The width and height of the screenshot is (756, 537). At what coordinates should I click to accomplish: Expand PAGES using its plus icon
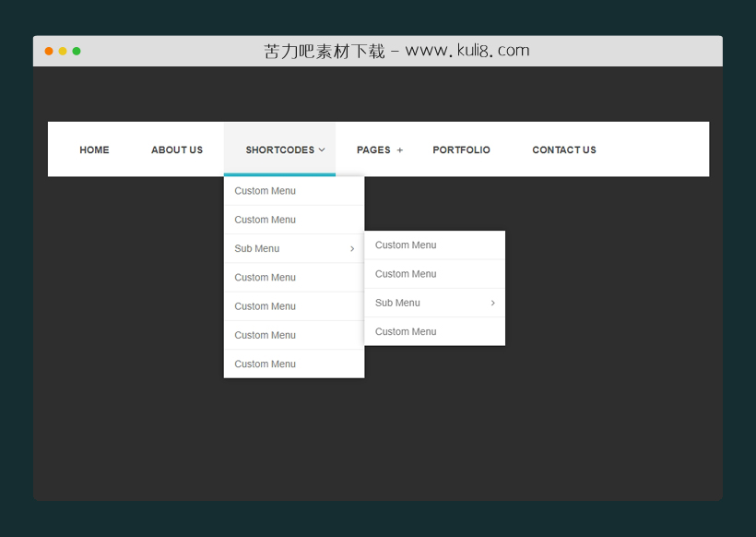tap(399, 150)
